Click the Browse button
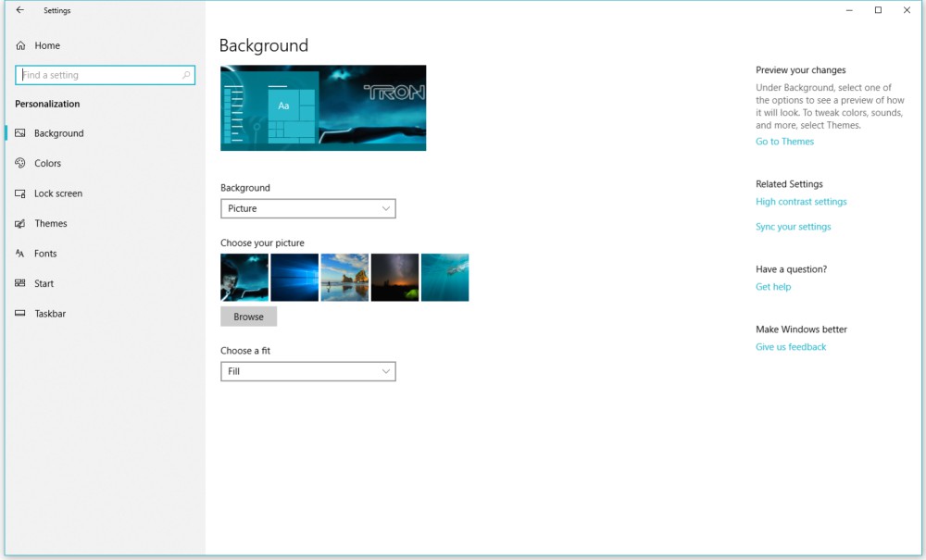This screenshot has width=926, height=560. coord(248,317)
